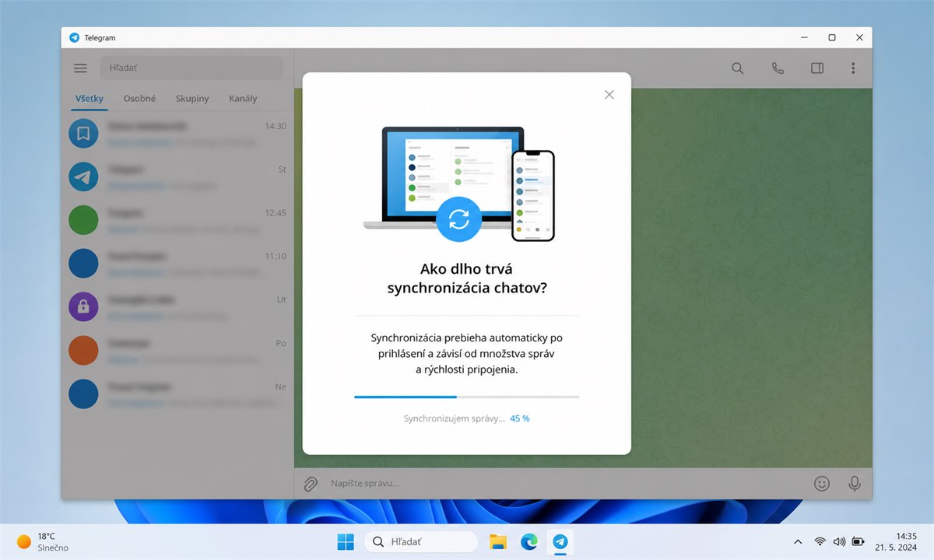Open the weather widget showing 18°C
The width and height of the screenshot is (934, 560).
[43, 541]
